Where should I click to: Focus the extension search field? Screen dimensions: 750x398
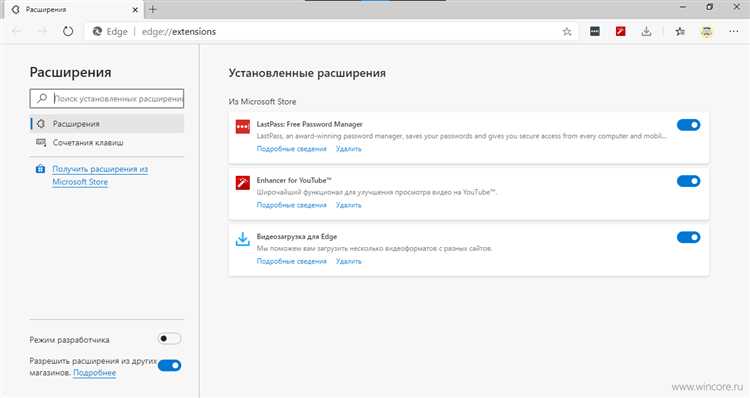point(107,98)
